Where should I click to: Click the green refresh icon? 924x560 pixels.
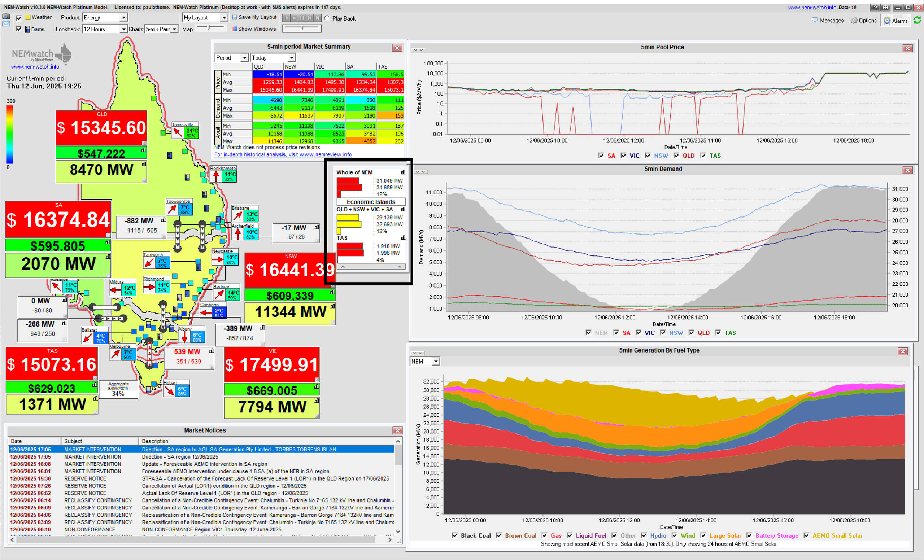coord(917,20)
